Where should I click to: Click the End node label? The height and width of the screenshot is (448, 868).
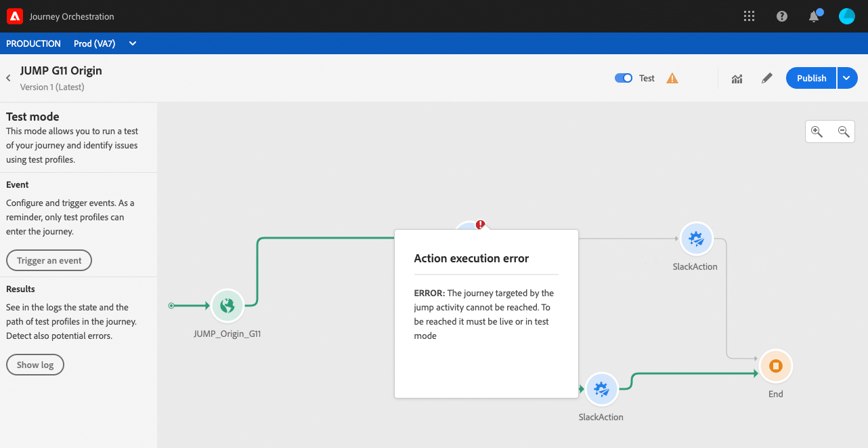pyautogui.click(x=776, y=394)
